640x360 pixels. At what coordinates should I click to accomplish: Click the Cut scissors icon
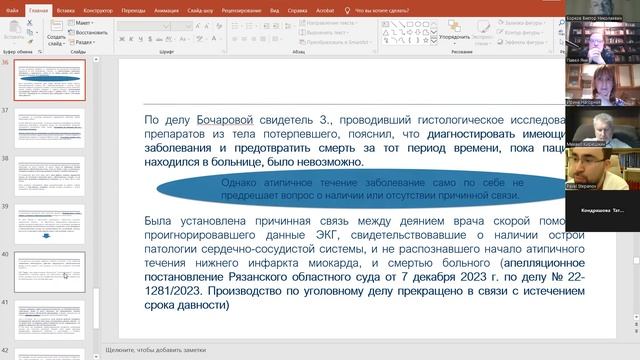click(29, 23)
